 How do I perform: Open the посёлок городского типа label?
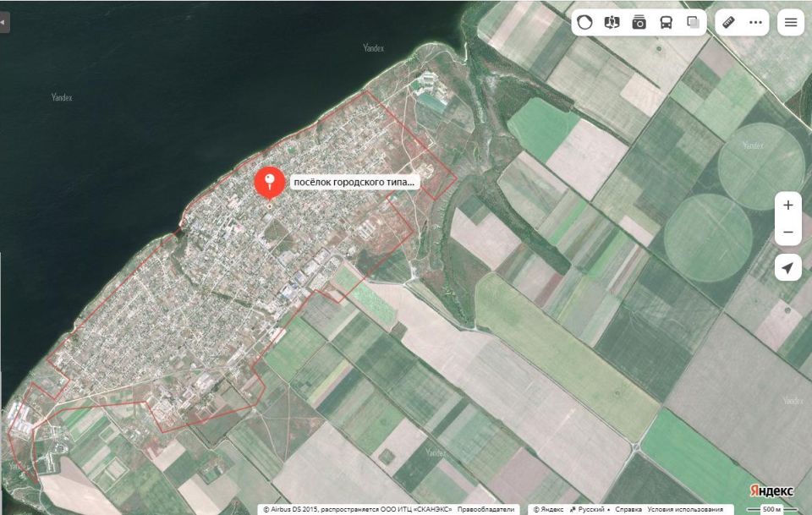pos(354,182)
